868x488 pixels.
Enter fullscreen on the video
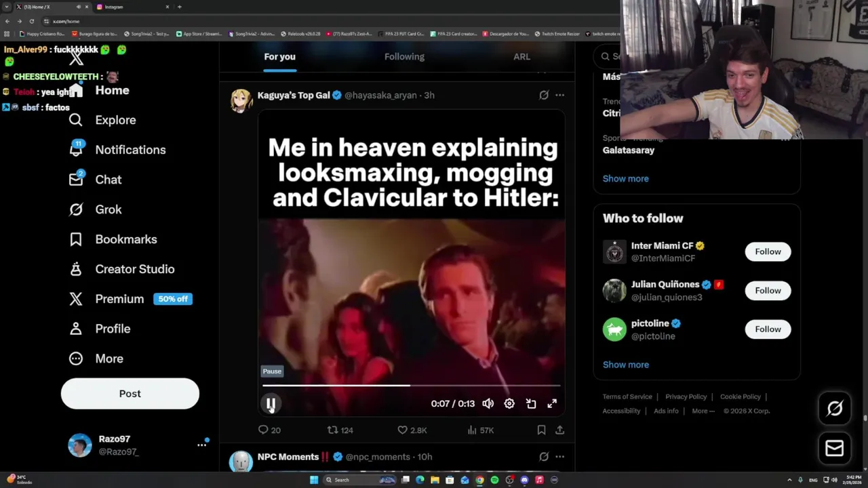pos(552,403)
